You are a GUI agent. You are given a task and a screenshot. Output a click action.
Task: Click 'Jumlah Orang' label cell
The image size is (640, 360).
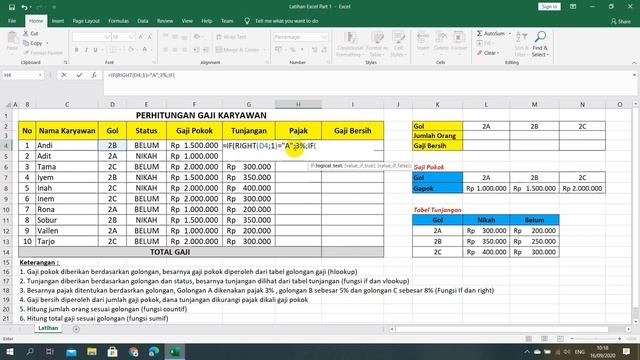pos(438,136)
